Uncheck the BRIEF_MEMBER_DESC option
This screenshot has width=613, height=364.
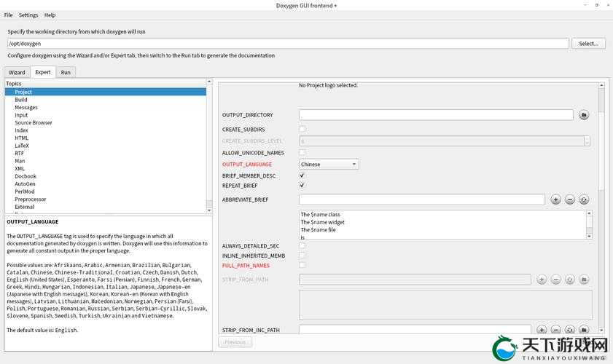click(x=302, y=175)
